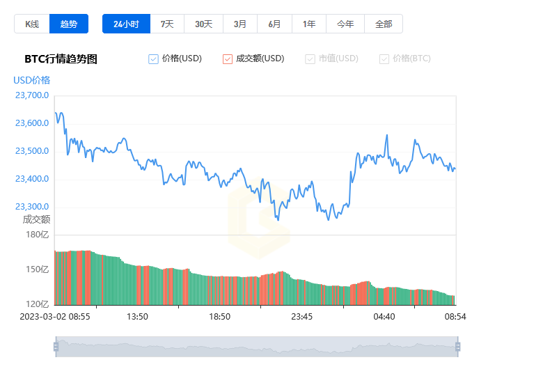Screen dimensions: 543x392
Task: Click the 180亿 volume axis value
Action: (38, 235)
